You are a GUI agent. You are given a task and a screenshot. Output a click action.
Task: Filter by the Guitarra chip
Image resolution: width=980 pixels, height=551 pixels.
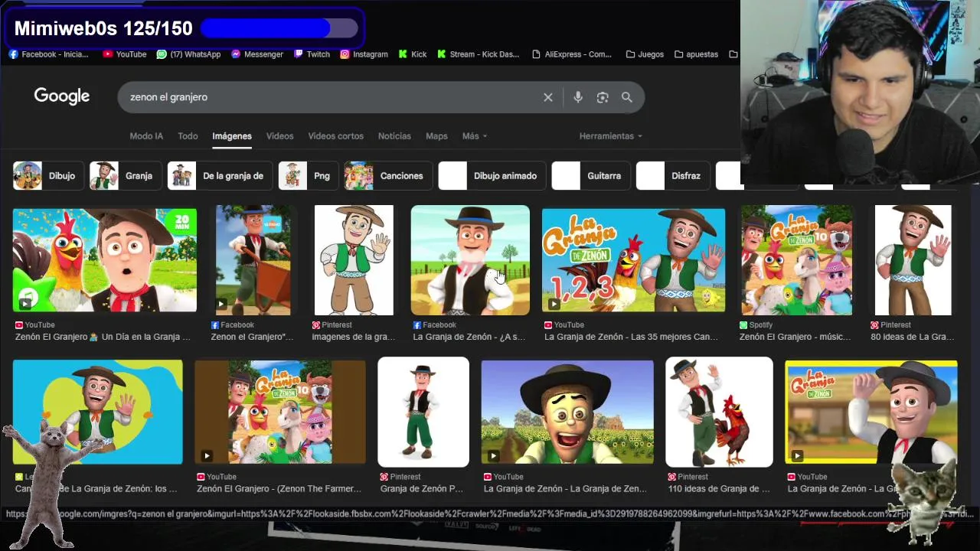(591, 175)
